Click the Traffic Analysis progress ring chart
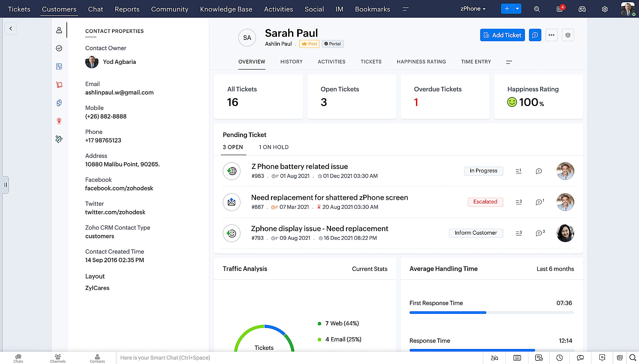The width and height of the screenshot is (639, 364). point(264,346)
